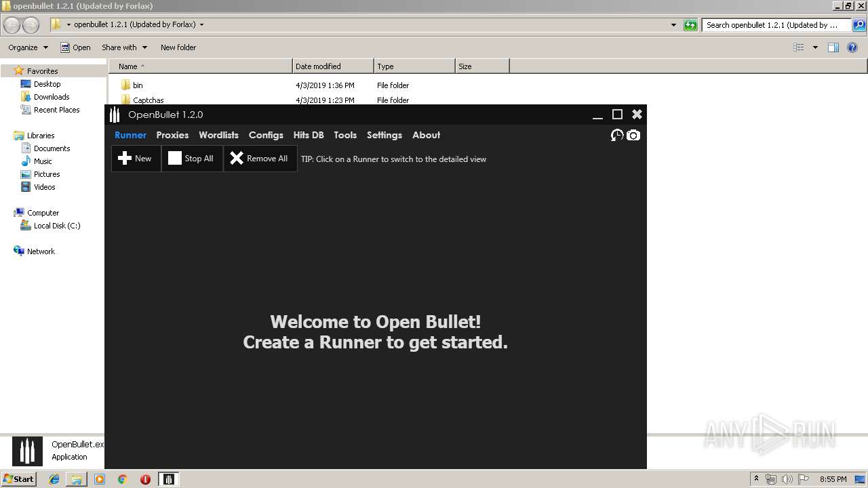The width and height of the screenshot is (868, 488).
Task: Click the taskbar clock 8:55 PM
Action: (833, 479)
